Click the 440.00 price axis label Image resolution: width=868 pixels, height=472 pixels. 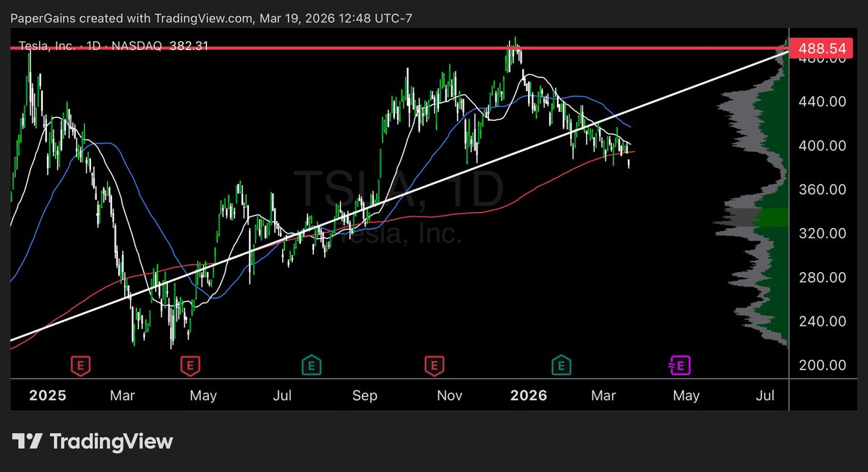click(822, 102)
